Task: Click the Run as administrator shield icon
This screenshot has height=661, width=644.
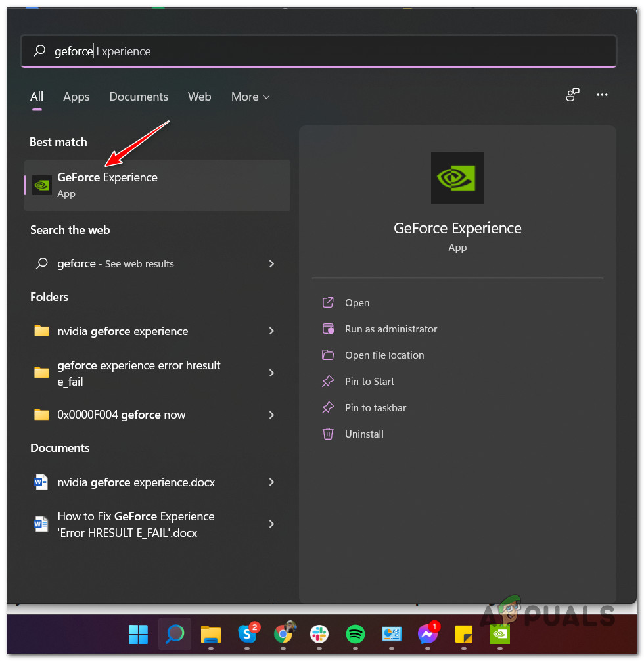Action: coord(328,329)
